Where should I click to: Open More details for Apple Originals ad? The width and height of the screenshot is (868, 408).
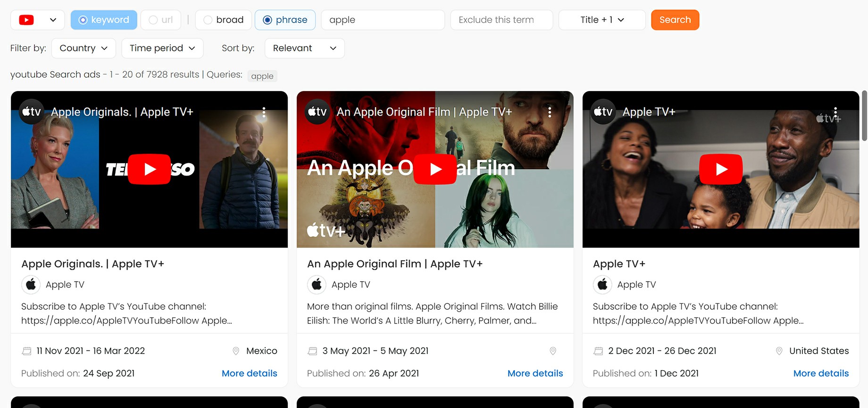coord(250,373)
